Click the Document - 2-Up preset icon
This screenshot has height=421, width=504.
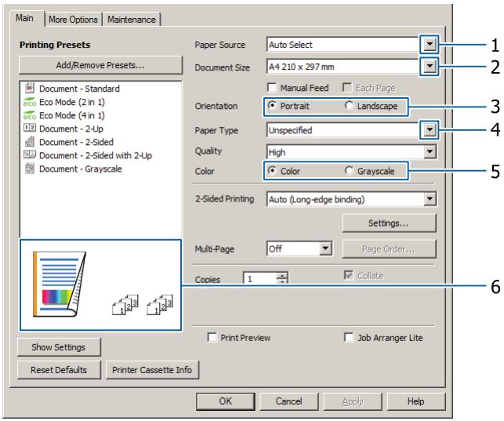coord(30,129)
